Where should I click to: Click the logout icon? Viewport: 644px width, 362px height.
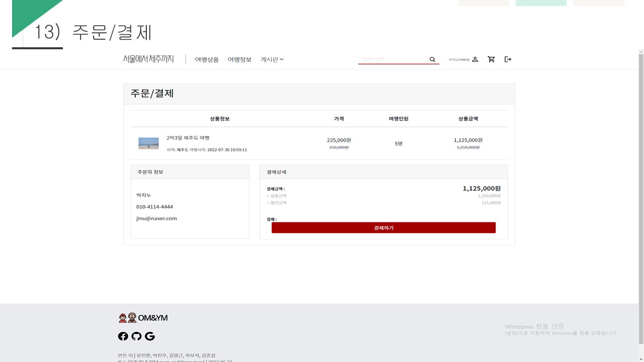click(508, 59)
